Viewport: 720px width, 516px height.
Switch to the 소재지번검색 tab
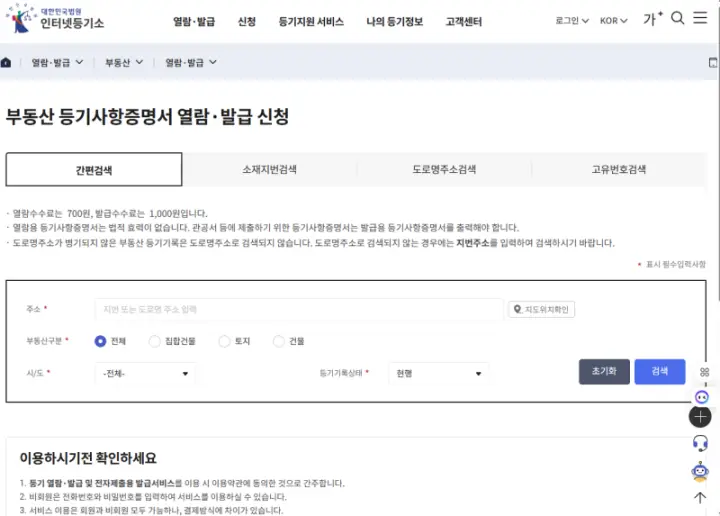tap(270, 170)
